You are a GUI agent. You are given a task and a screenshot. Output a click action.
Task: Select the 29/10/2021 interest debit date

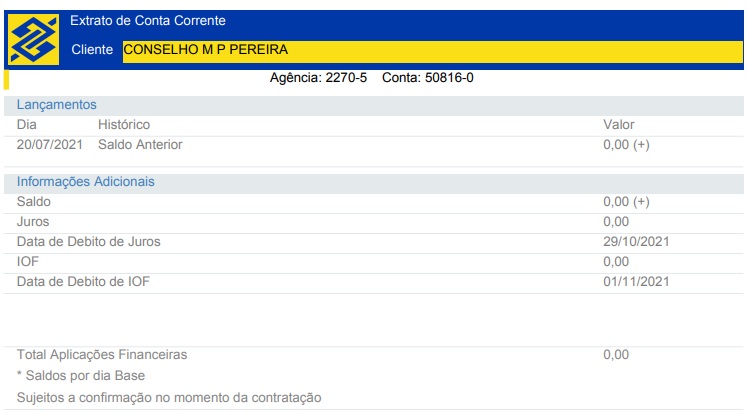pyautogui.click(x=635, y=242)
